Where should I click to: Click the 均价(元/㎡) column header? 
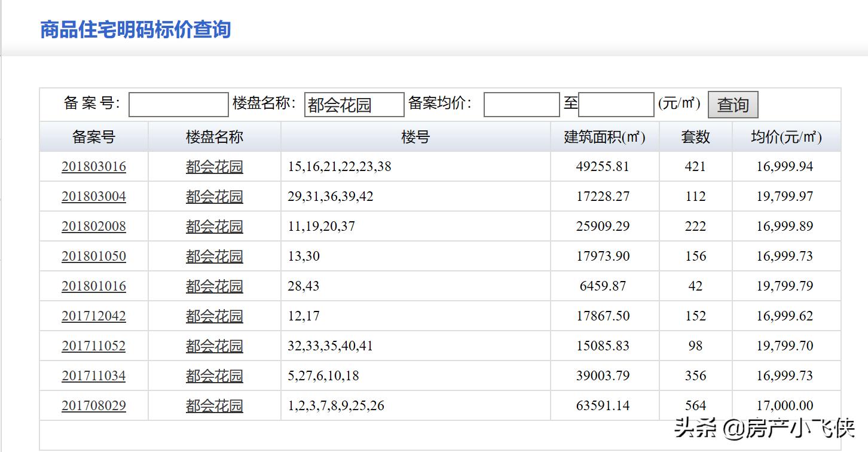pos(785,136)
